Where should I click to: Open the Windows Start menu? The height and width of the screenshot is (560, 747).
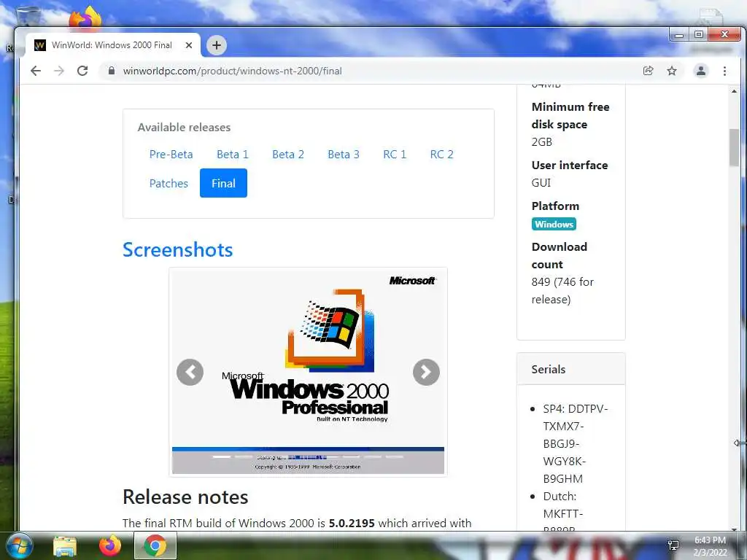(x=18, y=545)
